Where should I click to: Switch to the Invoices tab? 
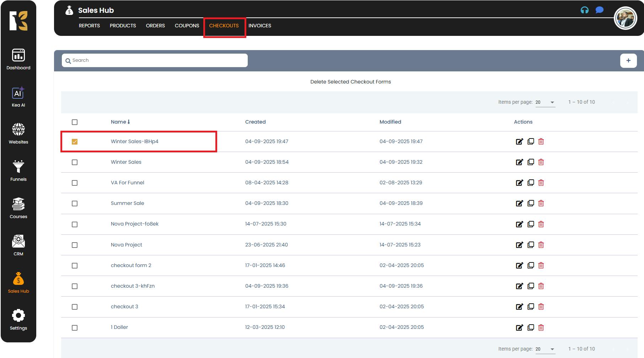click(x=259, y=26)
